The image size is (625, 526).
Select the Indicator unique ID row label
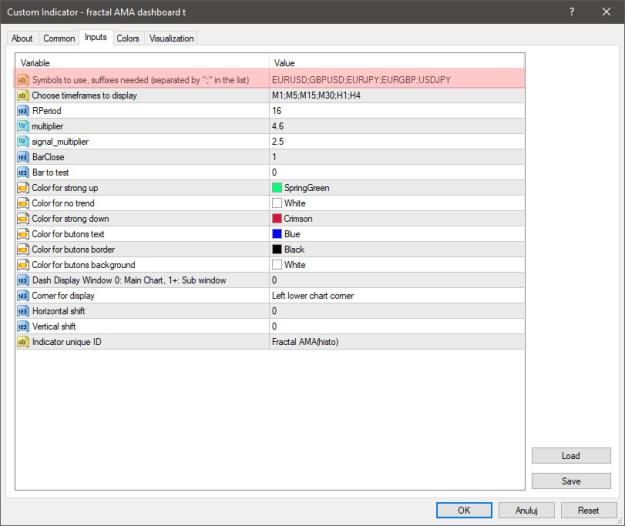(x=67, y=342)
